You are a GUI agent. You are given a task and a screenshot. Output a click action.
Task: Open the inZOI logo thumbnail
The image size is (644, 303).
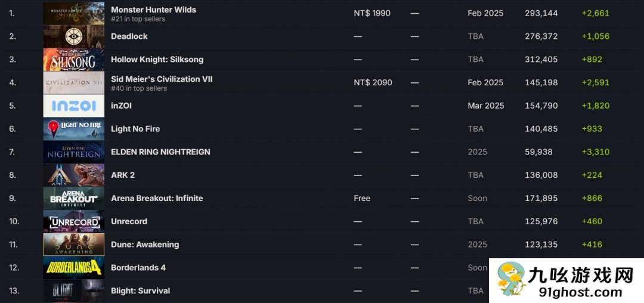(73, 106)
